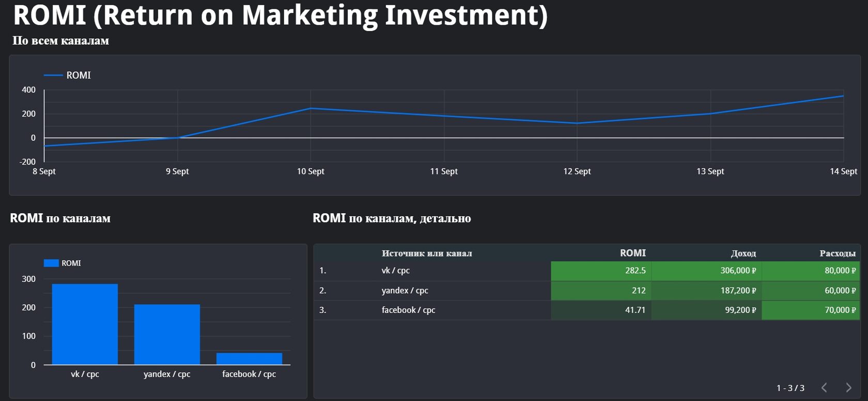The height and width of the screenshot is (401, 868).
Task: Click ROMI value 282.5
Action: (636, 270)
